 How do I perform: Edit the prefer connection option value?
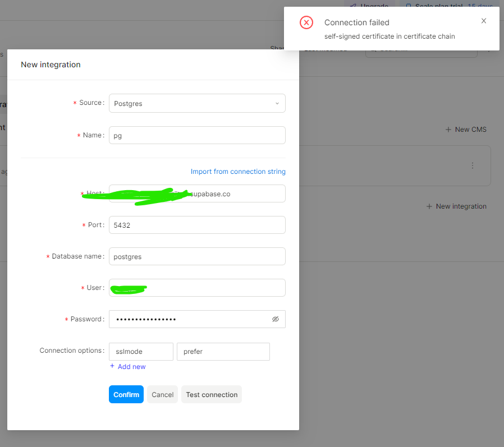[223, 352]
